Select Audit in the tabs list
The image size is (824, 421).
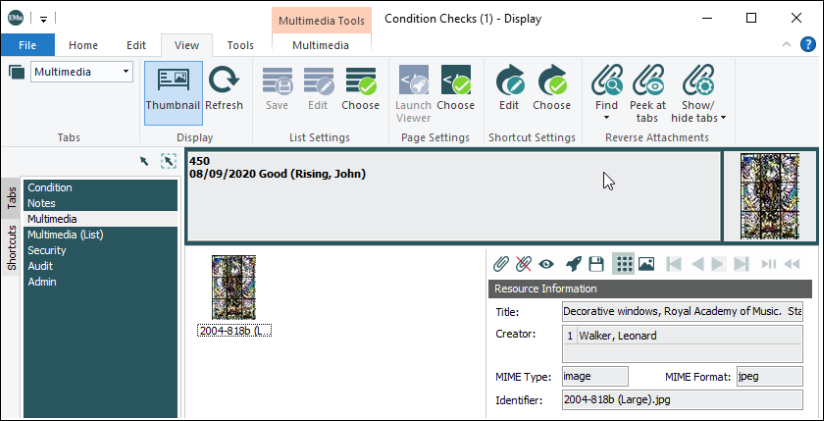42,266
